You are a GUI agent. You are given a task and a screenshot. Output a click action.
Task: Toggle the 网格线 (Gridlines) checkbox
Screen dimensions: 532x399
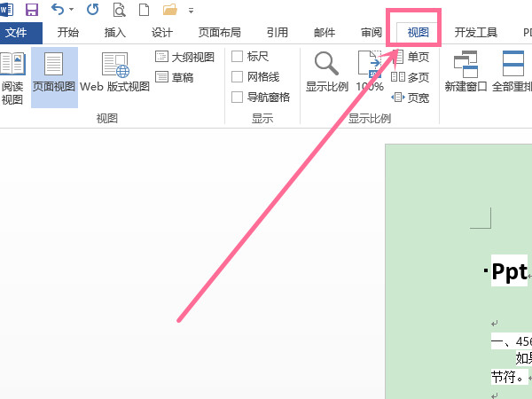click(237, 77)
